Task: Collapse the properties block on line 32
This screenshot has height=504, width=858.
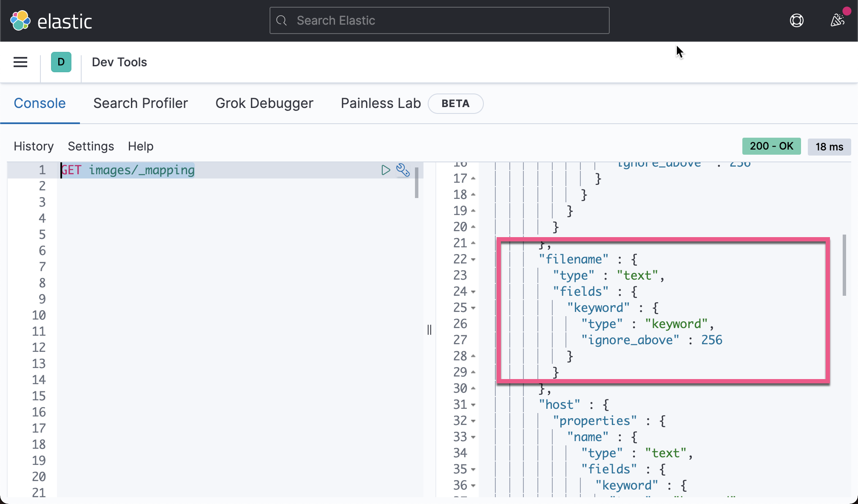Action: (x=473, y=421)
